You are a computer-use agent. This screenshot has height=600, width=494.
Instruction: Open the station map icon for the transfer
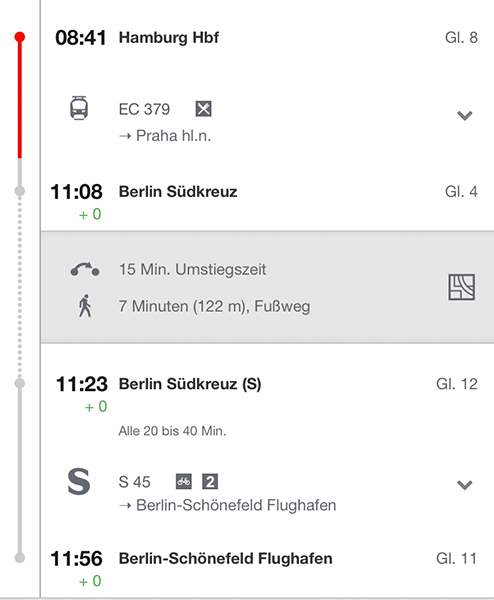click(461, 287)
